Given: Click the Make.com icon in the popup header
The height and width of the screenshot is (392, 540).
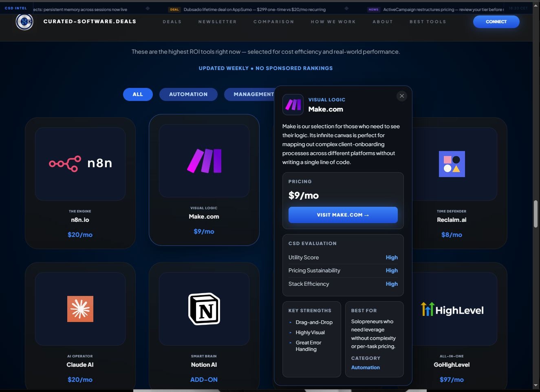Looking at the screenshot, I should click(293, 105).
